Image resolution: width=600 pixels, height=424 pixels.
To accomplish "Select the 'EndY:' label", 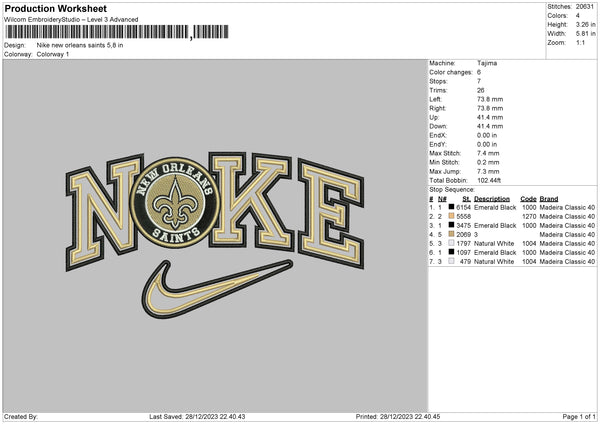I will [x=438, y=144].
